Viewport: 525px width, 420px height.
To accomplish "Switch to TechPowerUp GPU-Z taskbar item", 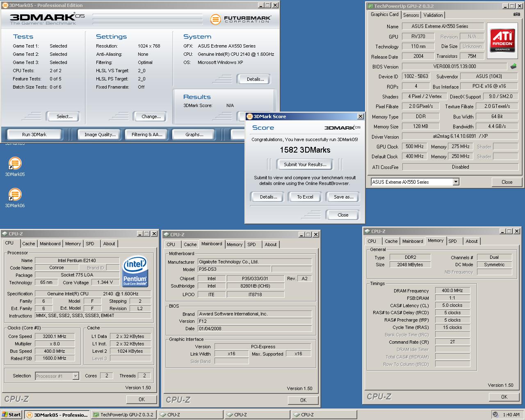I will pyautogui.click(x=123, y=415).
